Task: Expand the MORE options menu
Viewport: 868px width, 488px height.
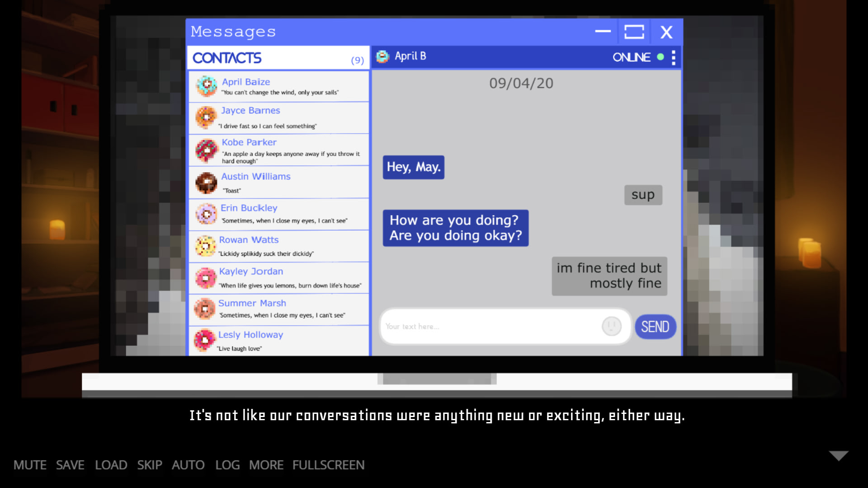Action: [x=266, y=465]
